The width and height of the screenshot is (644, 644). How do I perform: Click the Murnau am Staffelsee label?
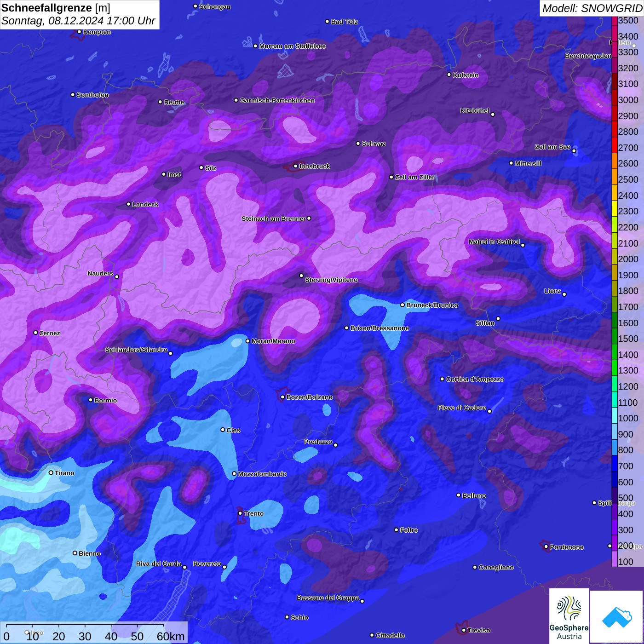pyautogui.click(x=293, y=46)
